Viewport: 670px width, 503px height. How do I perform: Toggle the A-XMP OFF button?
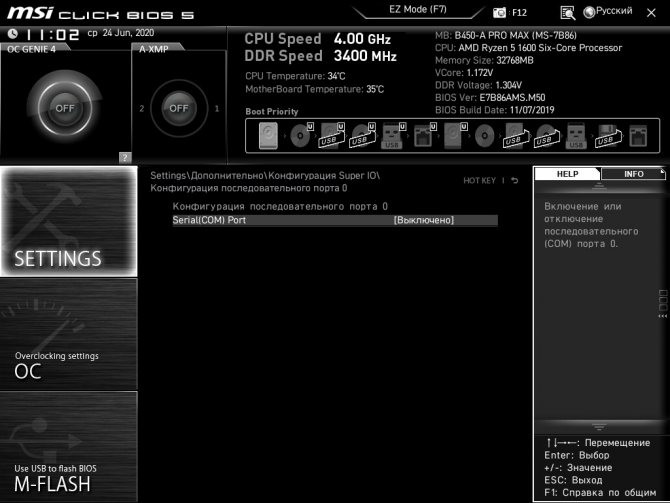point(178,107)
